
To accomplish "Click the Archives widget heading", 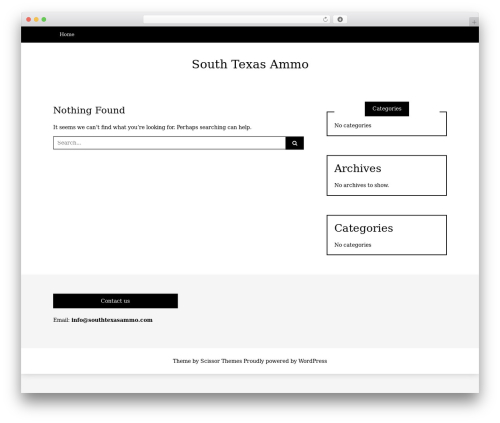I will click(x=358, y=168).
